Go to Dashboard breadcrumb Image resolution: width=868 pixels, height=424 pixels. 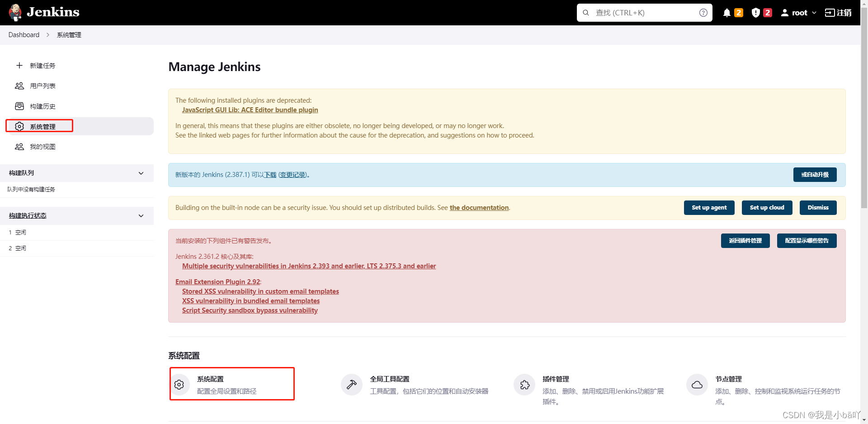24,35
